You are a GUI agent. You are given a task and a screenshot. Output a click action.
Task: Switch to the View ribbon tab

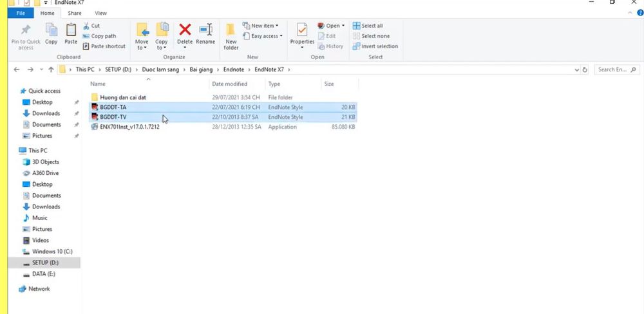tap(100, 13)
